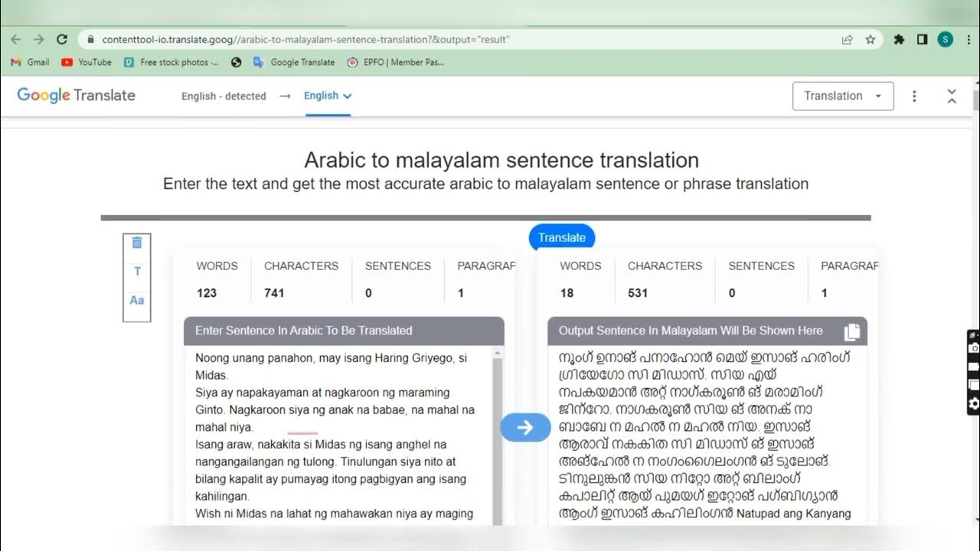This screenshot has height=551, width=980.
Task: Click the input CHARACTERS count 741
Action: (275, 292)
